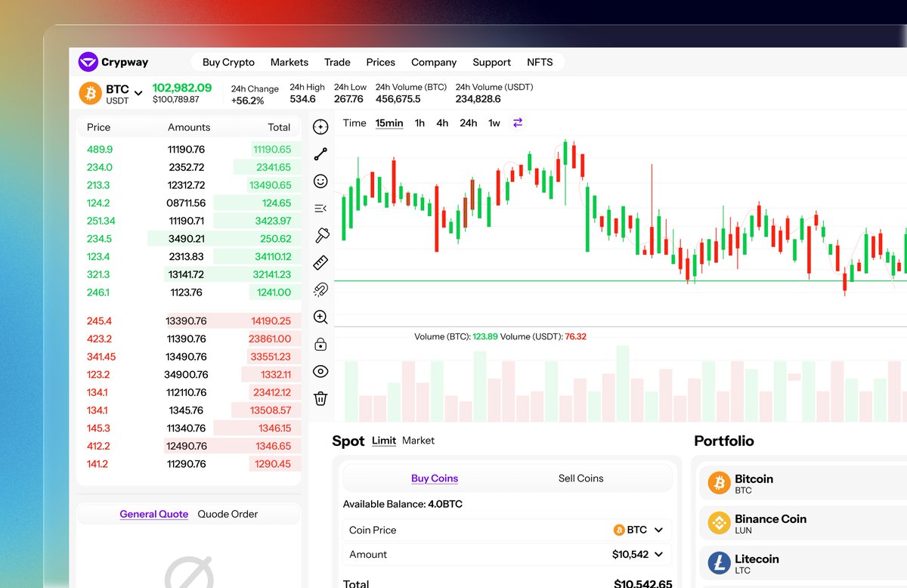Click the Crypway logo icon
Screen dimensions: 907x588
point(88,62)
